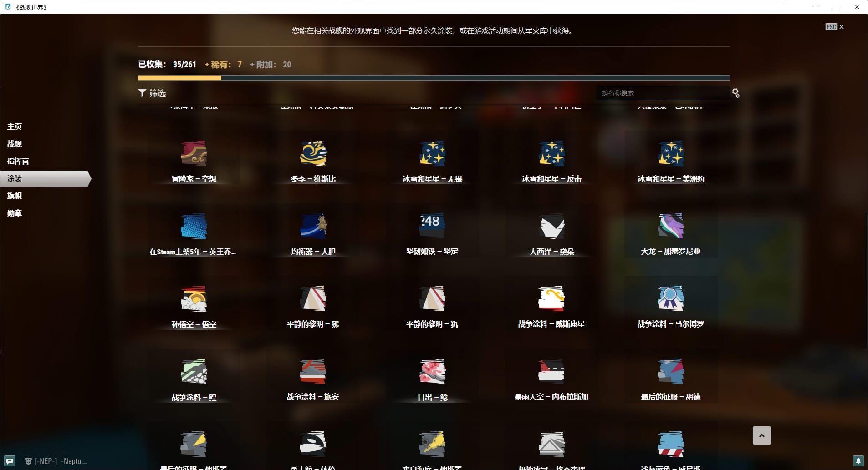Open the 战舰 section
868x470 pixels.
click(x=15, y=144)
